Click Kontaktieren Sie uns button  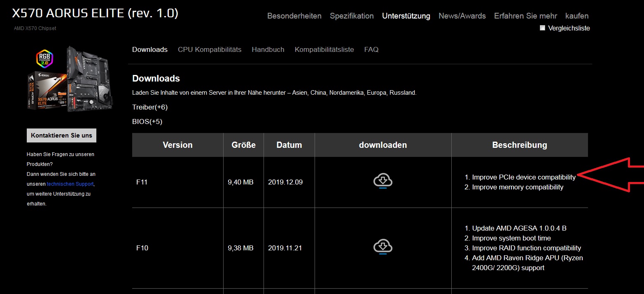point(61,135)
